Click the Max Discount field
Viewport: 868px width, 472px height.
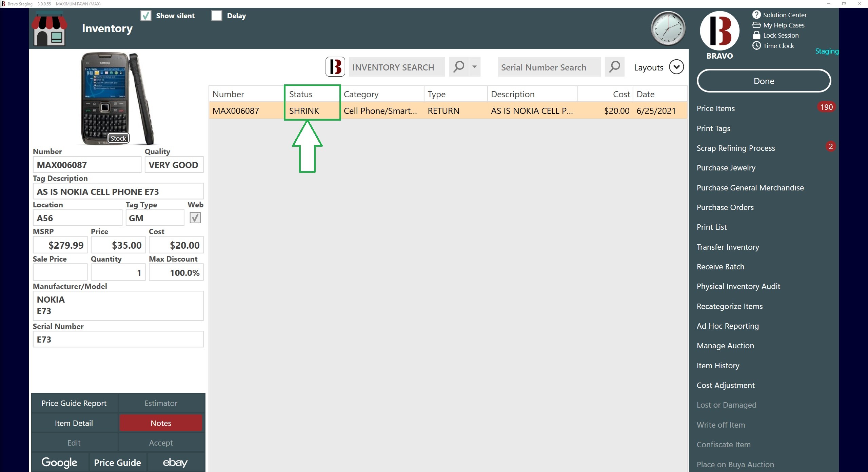click(x=176, y=272)
